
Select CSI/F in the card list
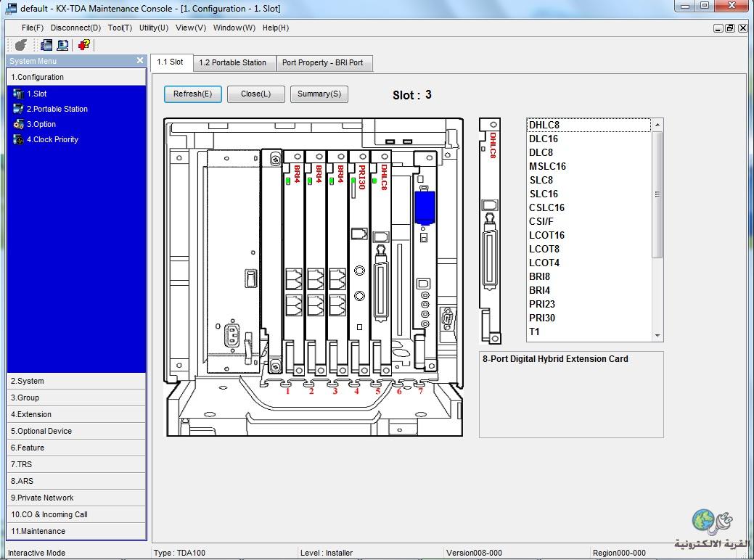[x=589, y=221]
